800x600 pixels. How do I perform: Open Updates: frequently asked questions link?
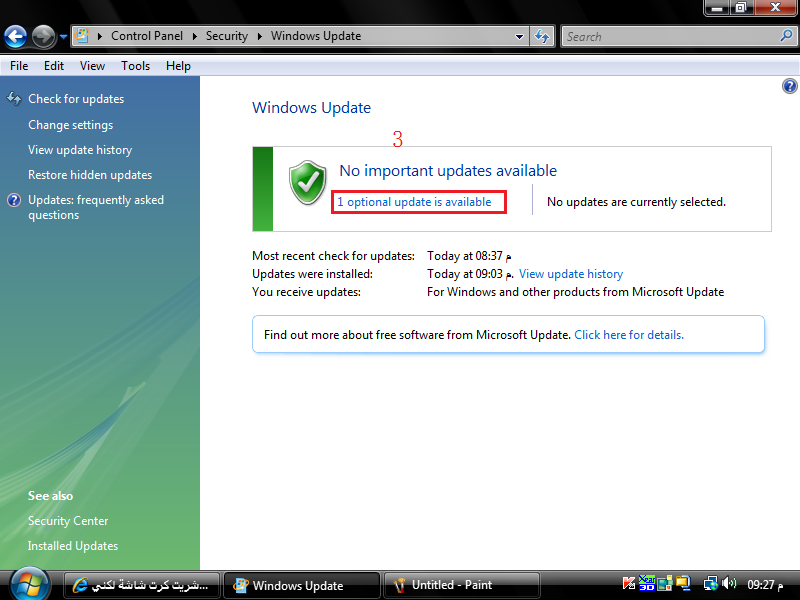(96, 207)
